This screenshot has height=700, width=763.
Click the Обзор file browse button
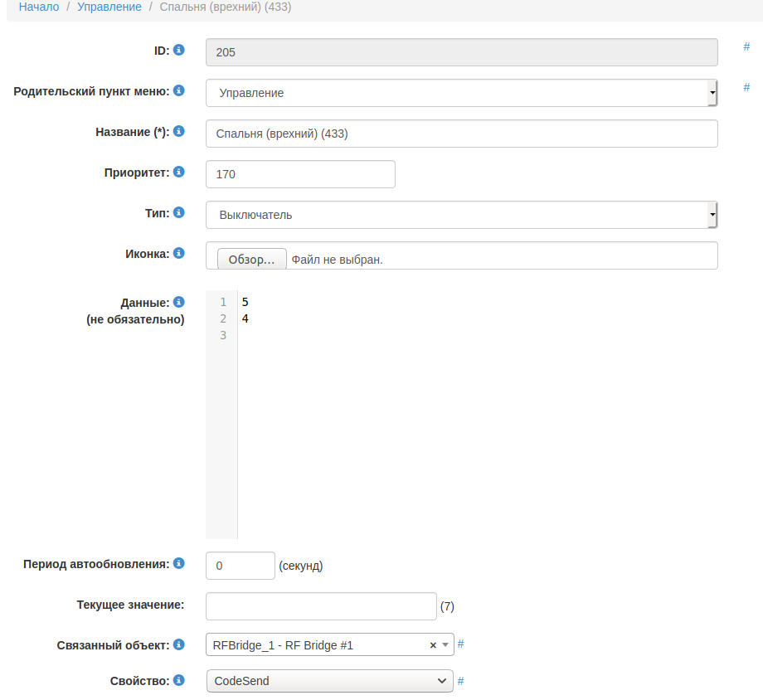(x=251, y=260)
